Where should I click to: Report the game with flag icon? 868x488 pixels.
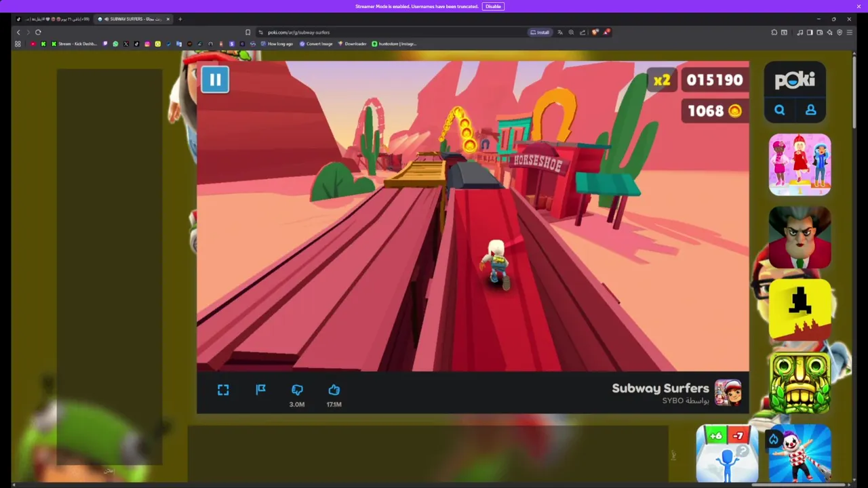(x=260, y=390)
